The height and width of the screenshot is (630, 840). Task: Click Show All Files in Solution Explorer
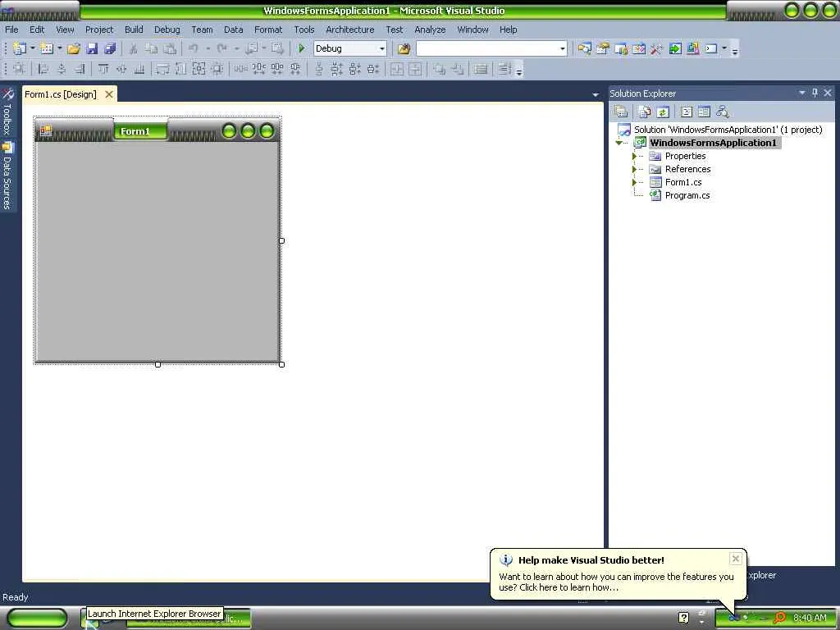coord(645,112)
